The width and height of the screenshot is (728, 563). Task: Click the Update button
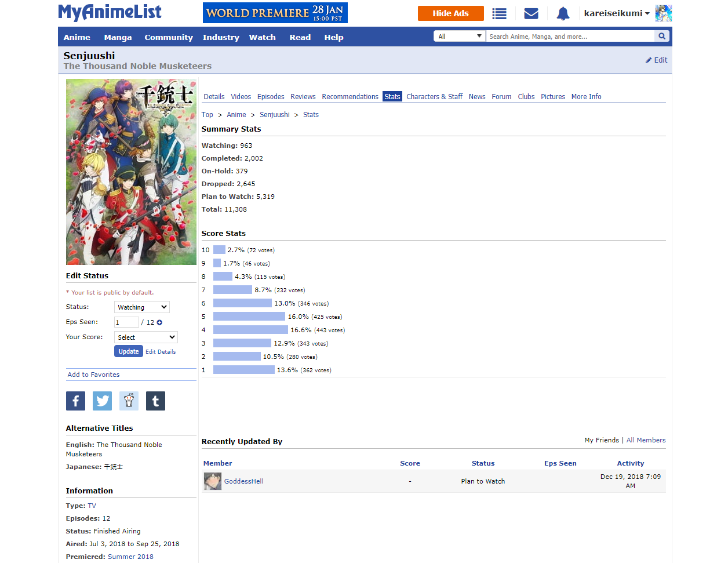[x=129, y=351]
